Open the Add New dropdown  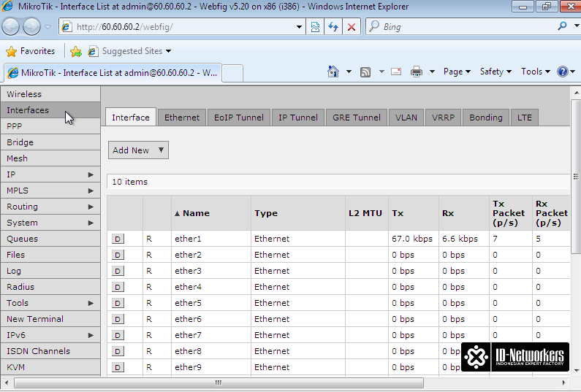tap(138, 150)
